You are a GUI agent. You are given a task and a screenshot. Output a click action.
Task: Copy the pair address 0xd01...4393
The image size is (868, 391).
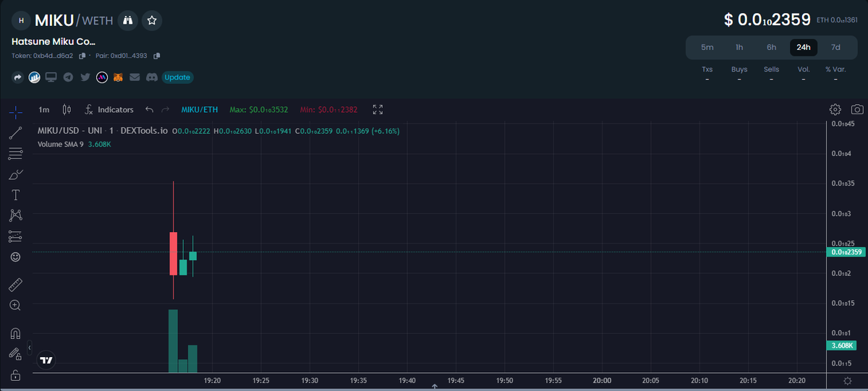click(x=157, y=56)
